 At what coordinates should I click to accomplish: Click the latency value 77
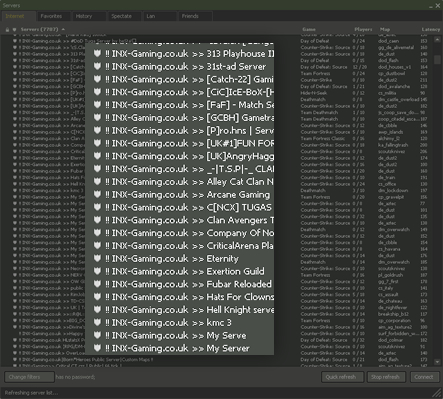tap(424, 203)
